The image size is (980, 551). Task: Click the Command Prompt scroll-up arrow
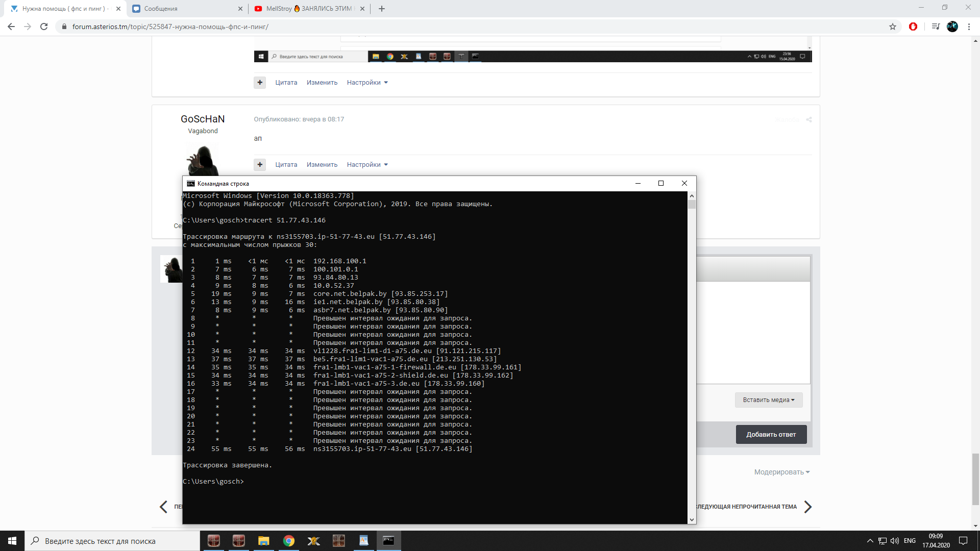pyautogui.click(x=692, y=196)
